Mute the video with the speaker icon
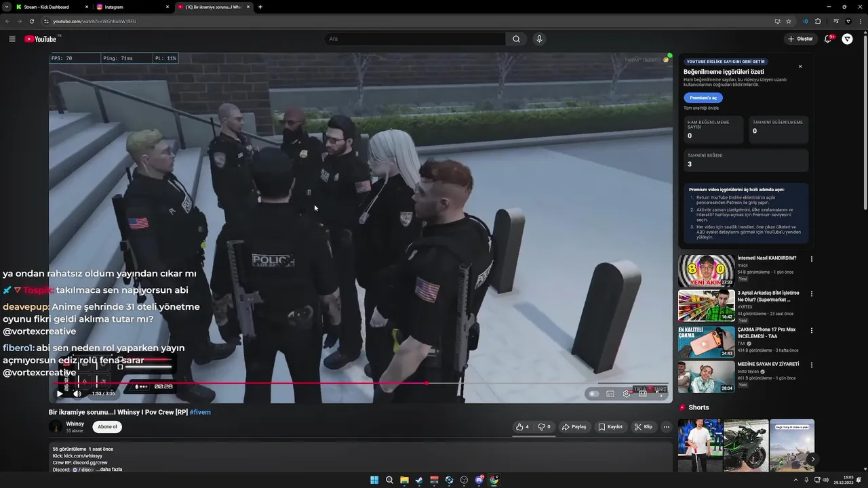Image resolution: width=868 pixels, height=488 pixels. (x=77, y=393)
